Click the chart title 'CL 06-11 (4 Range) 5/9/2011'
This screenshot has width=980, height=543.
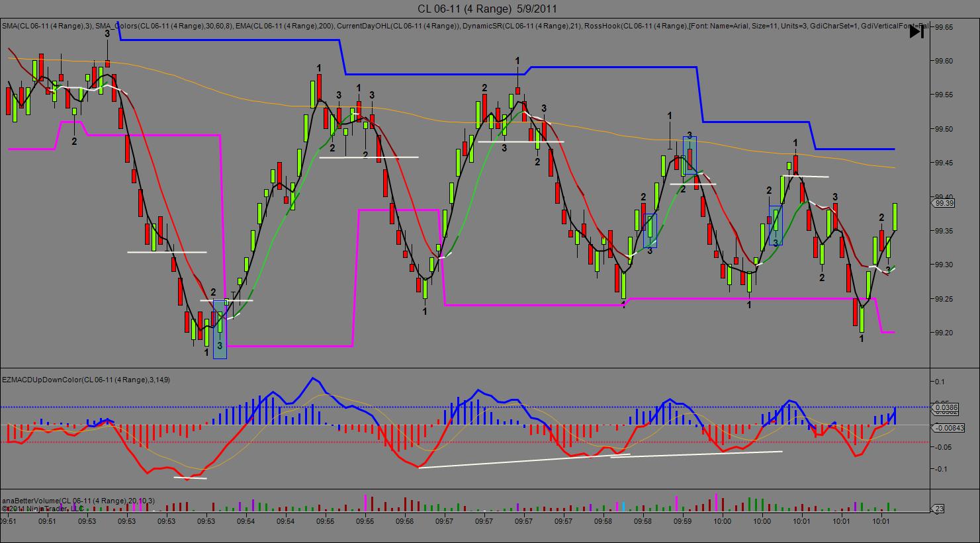click(x=488, y=9)
